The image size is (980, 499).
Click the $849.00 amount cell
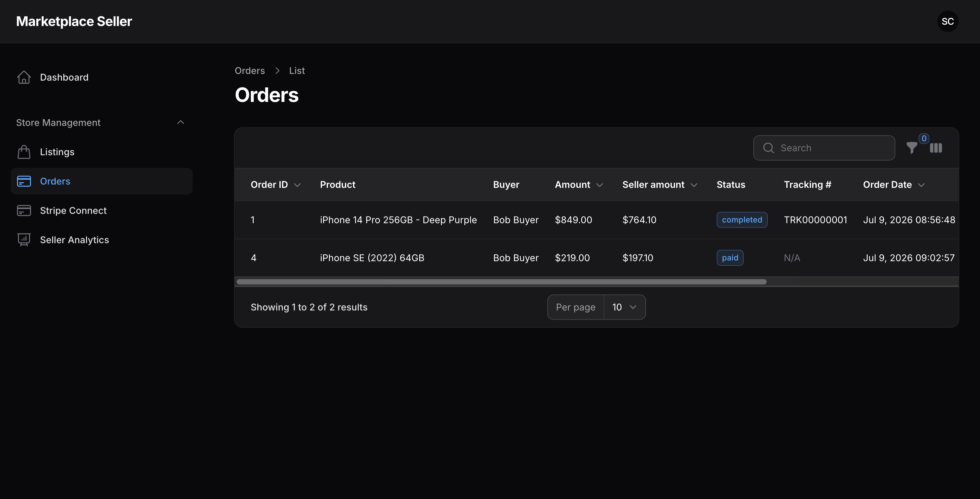tap(573, 220)
